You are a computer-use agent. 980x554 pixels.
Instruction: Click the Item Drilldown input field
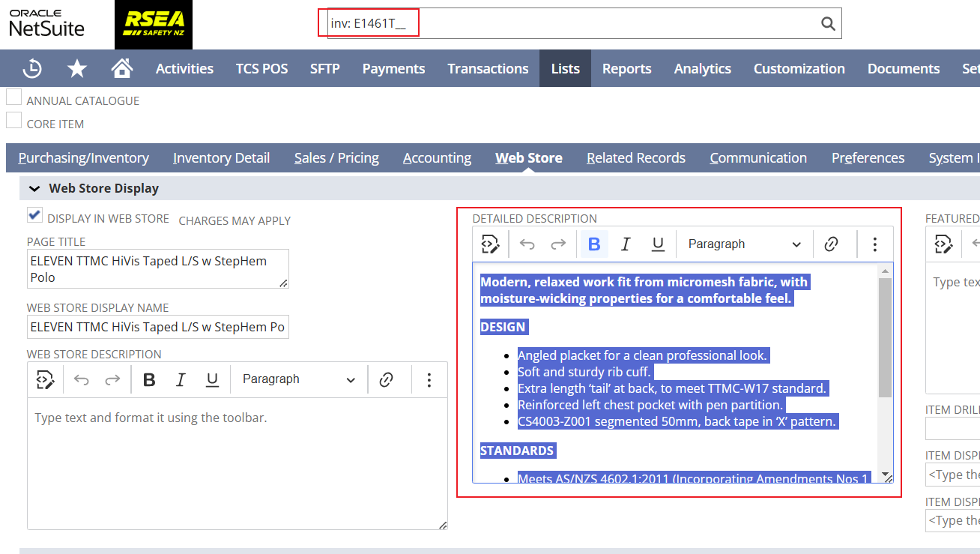[953, 428]
